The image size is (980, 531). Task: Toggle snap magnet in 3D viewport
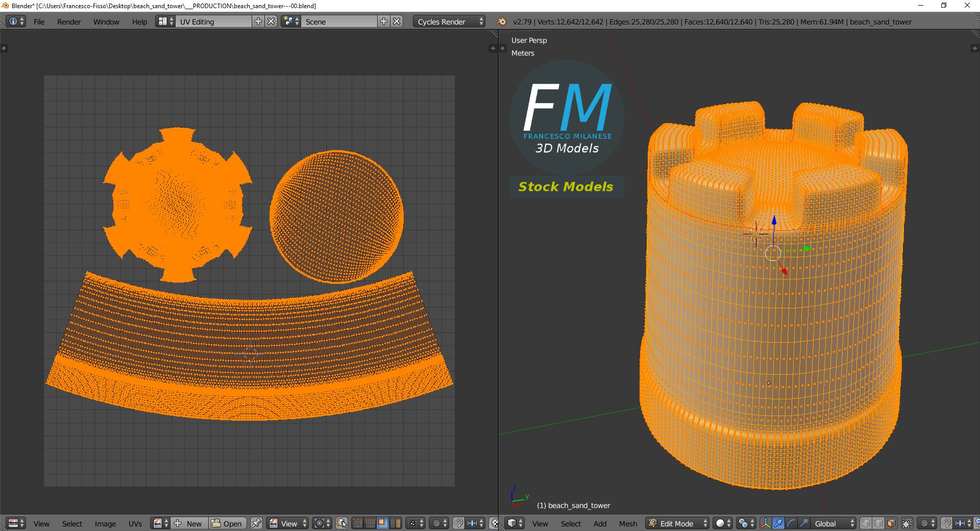[x=946, y=523]
